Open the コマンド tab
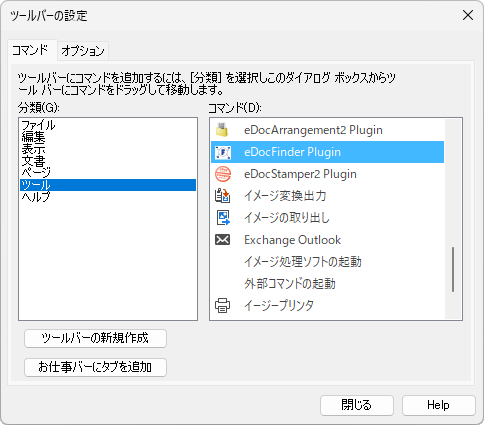Viewport: 484px width, 425px height. click(x=31, y=50)
